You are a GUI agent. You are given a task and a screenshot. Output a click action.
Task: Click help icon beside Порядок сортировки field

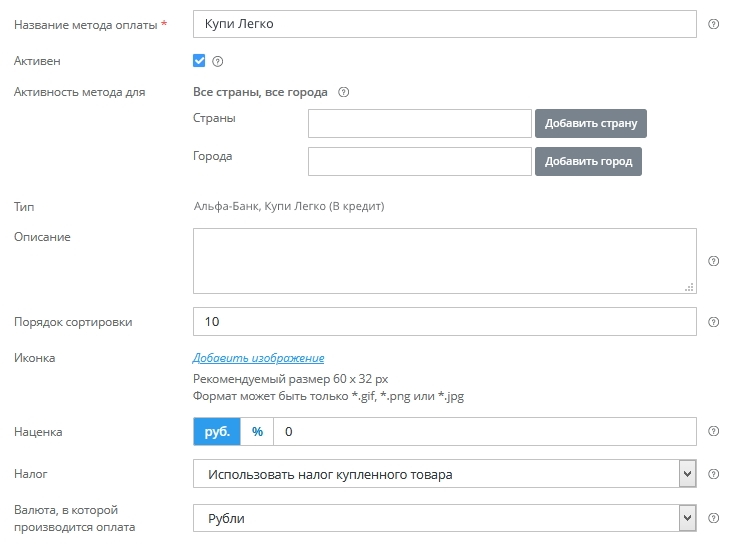[713, 322]
